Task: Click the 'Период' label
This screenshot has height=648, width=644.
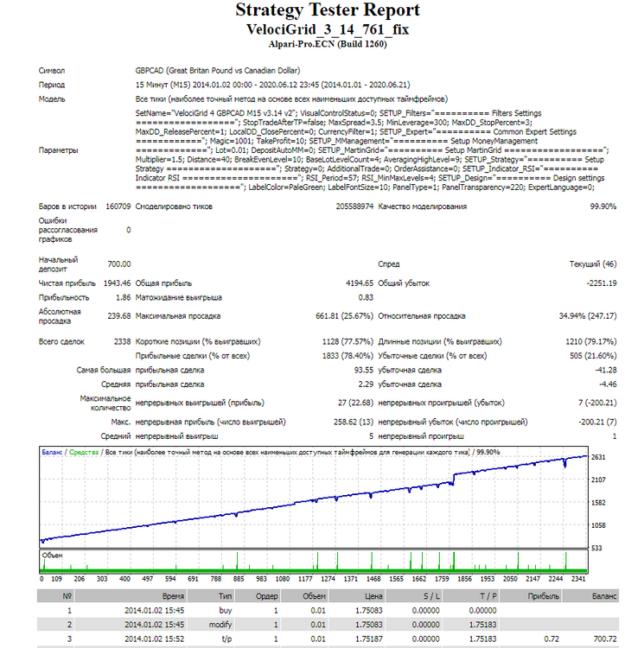Action: coord(52,86)
